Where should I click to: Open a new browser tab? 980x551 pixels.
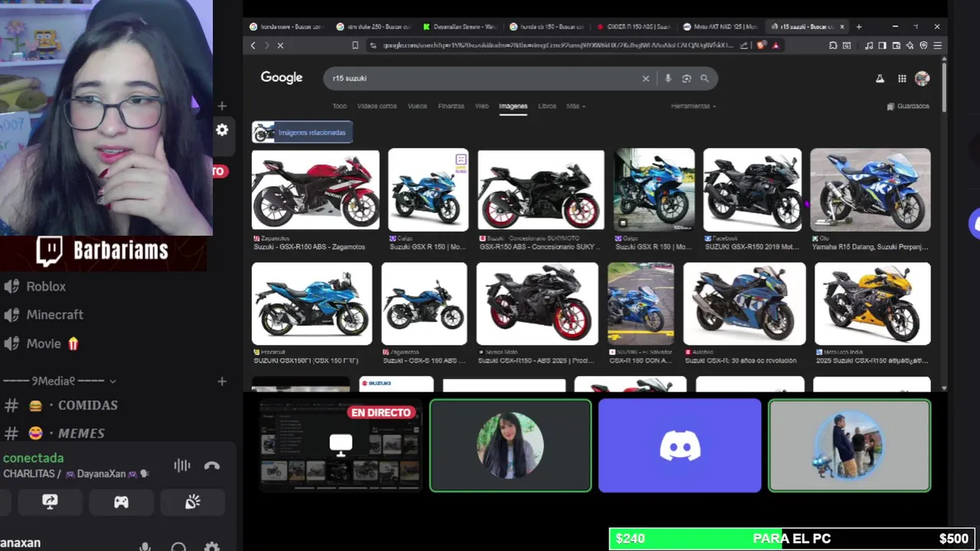click(859, 27)
